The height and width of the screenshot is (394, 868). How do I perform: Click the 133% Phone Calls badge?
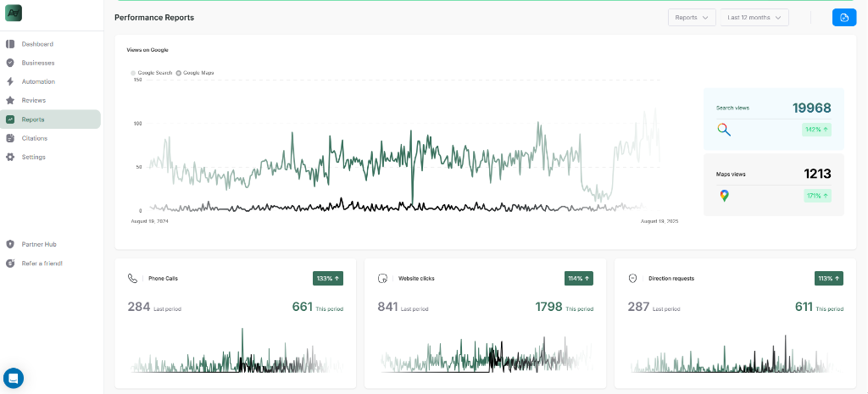click(x=328, y=279)
